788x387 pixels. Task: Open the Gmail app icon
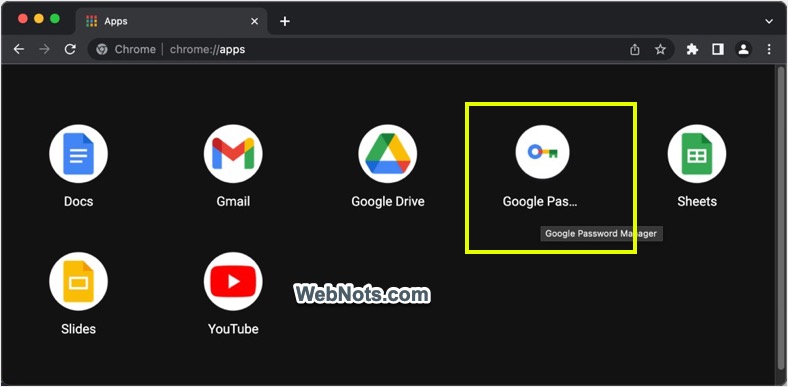[233, 154]
